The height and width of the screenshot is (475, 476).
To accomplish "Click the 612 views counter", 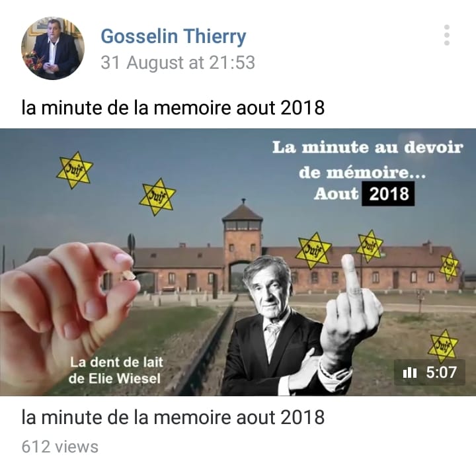I will click(59, 447).
